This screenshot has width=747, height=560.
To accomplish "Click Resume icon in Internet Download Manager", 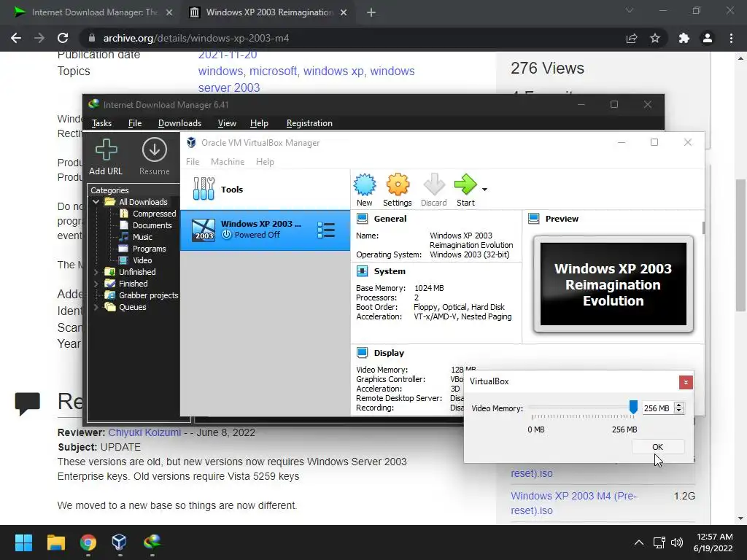I will (x=155, y=157).
